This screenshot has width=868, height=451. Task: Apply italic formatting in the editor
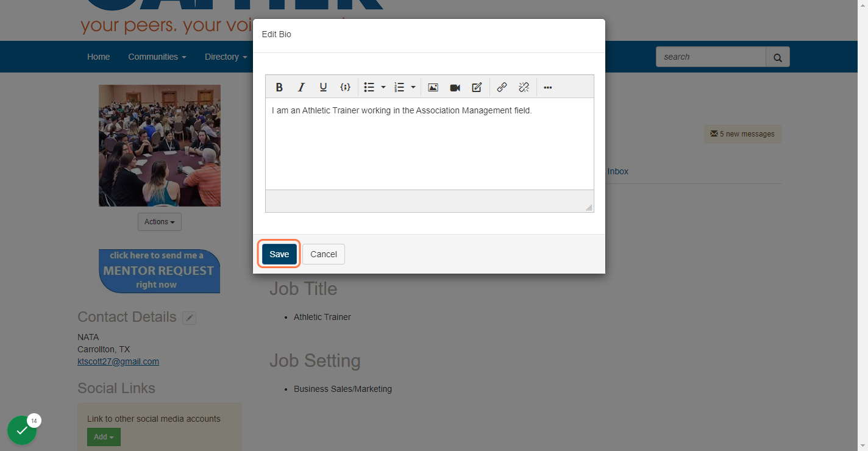301,87
